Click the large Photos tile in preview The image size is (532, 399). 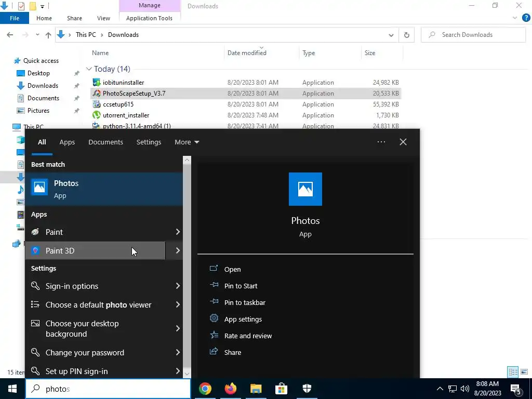[x=305, y=189]
